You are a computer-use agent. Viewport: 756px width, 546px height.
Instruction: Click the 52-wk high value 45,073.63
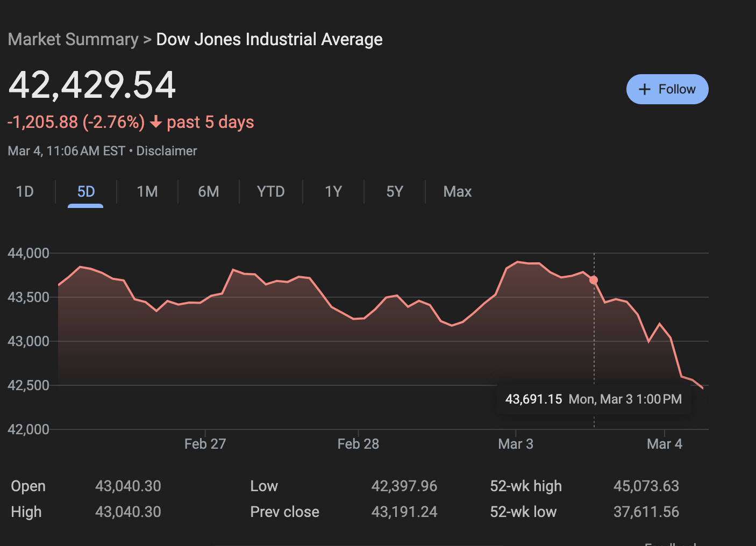[646, 486]
